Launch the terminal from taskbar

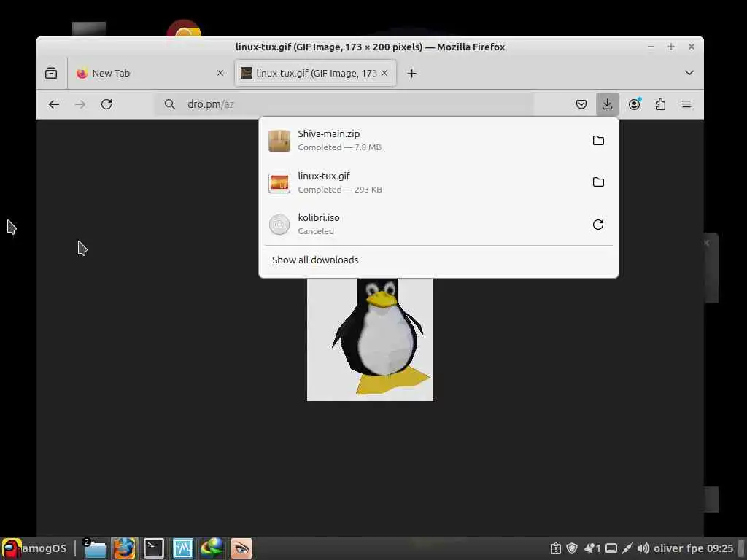tap(154, 548)
